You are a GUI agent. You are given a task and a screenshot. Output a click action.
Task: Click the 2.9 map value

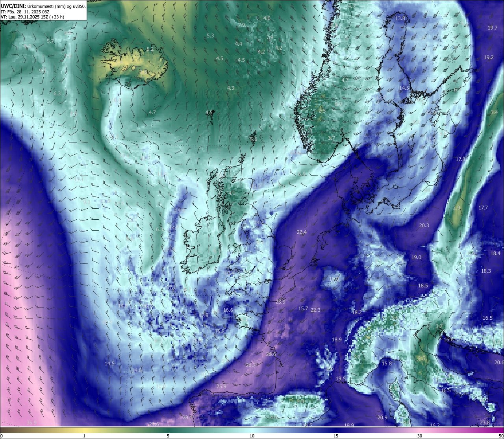coord(456,207)
